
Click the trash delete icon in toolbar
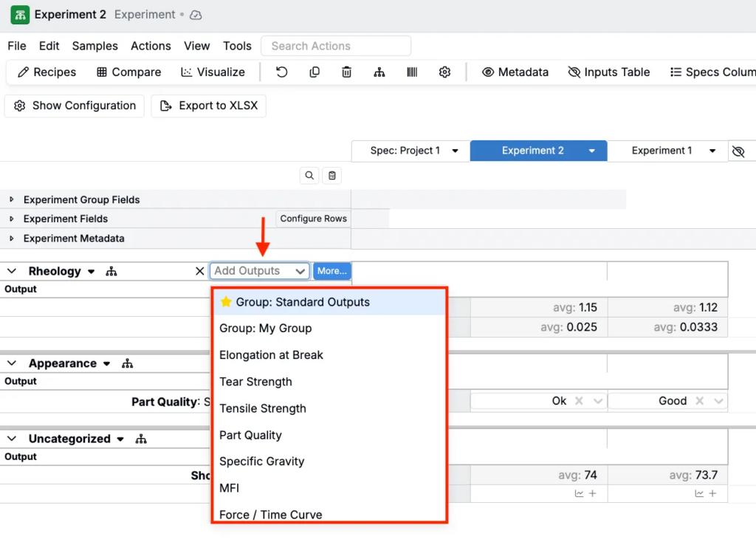(x=347, y=72)
